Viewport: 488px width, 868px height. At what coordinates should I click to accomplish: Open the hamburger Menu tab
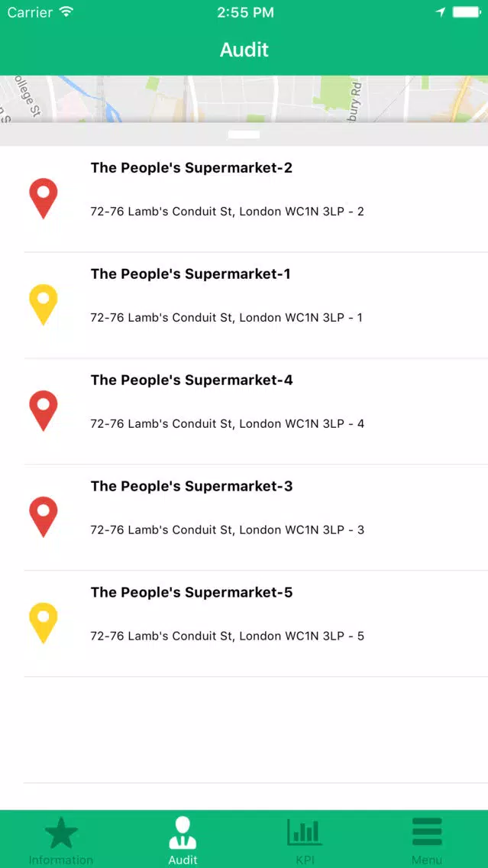[x=427, y=840]
